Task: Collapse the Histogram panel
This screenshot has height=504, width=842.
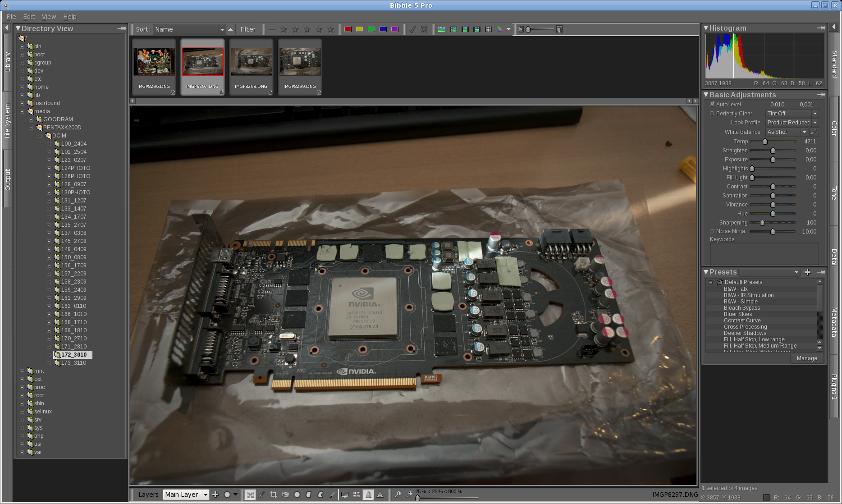Action: (x=706, y=28)
